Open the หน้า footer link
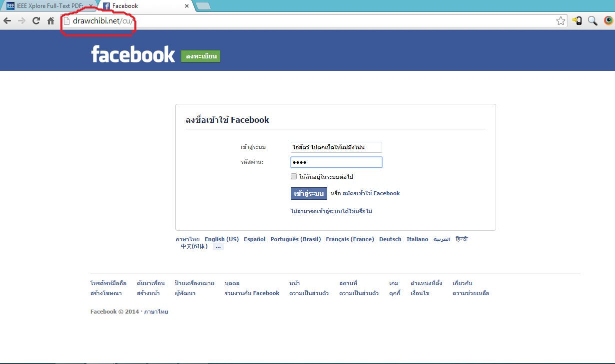615x364 pixels. pyautogui.click(x=294, y=283)
